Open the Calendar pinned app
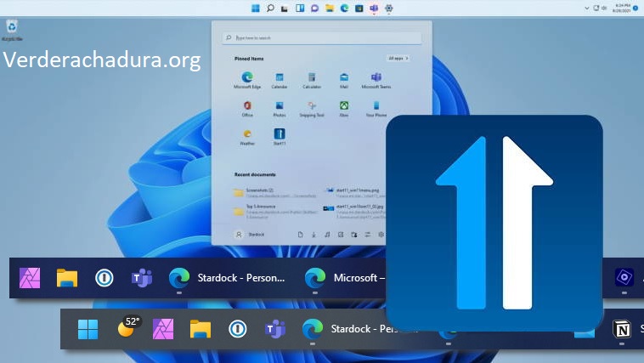The image size is (644, 363). point(280,80)
